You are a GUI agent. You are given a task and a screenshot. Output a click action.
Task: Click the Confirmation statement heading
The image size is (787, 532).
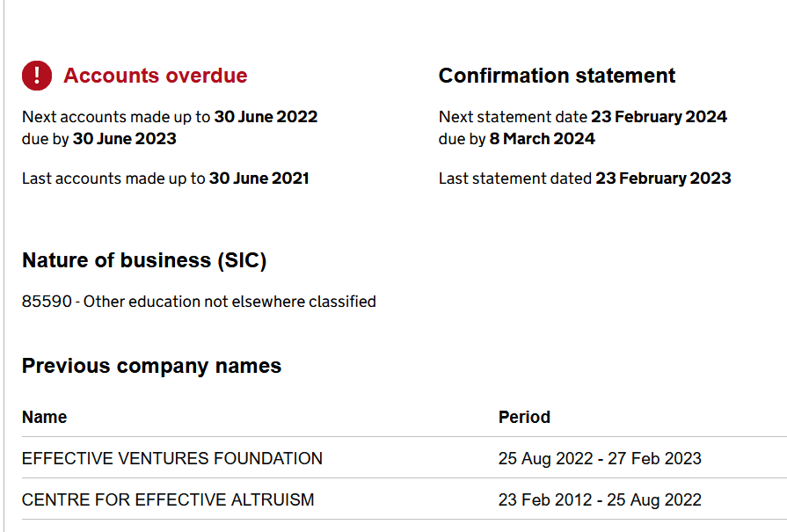557,76
